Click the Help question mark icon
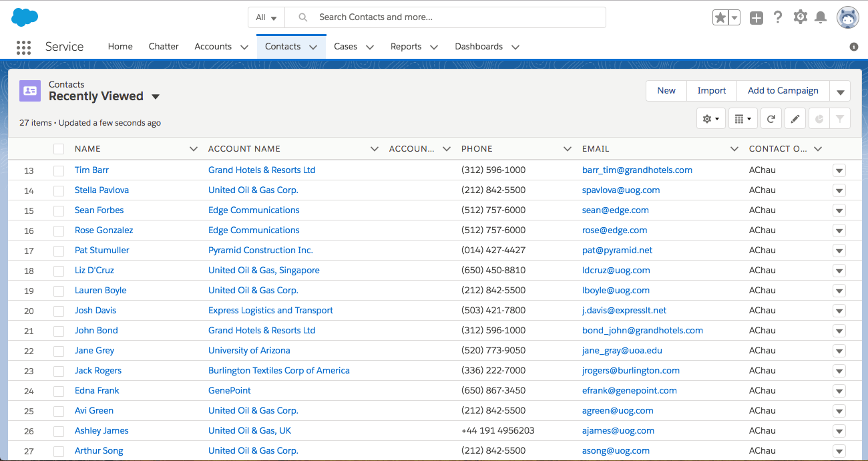 (778, 17)
